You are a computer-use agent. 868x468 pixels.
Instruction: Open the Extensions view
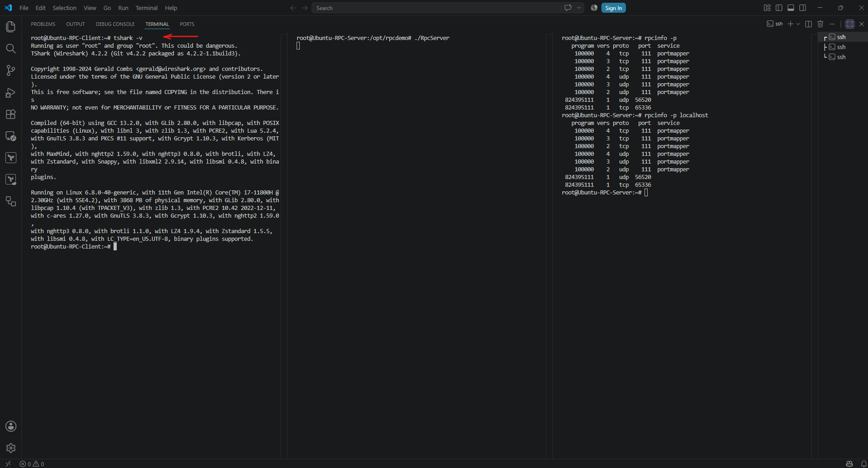click(11, 115)
